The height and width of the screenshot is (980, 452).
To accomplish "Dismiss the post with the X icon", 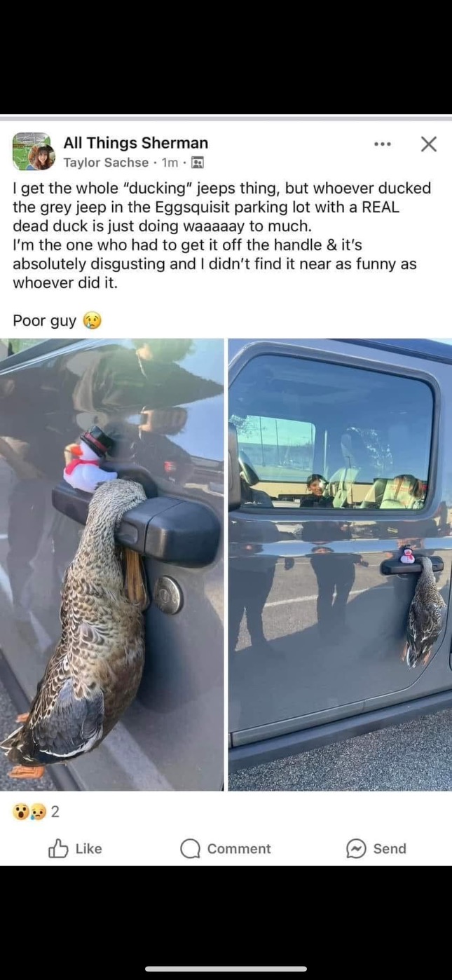I will (429, 144).
